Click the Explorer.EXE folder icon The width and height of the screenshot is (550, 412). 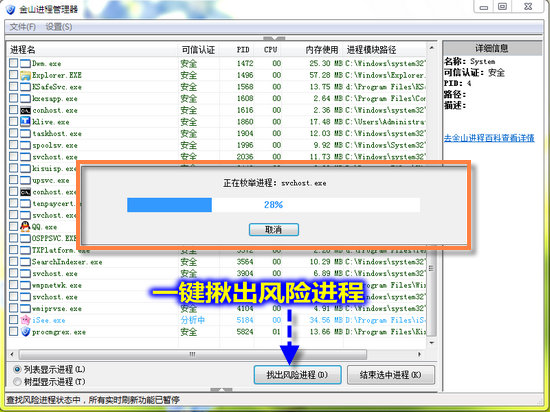pos(25,75)
